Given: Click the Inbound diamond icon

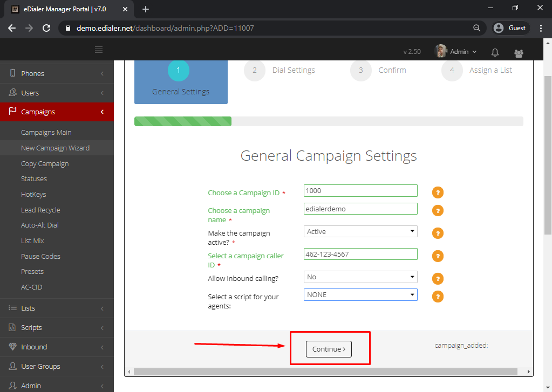Looking at the screenshot, I should click(x=12, y=347).
